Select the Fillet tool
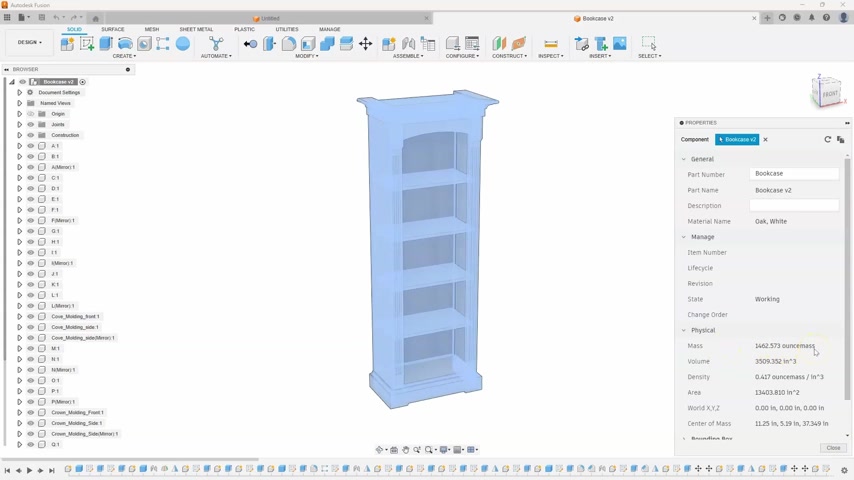 click(289, 44)
